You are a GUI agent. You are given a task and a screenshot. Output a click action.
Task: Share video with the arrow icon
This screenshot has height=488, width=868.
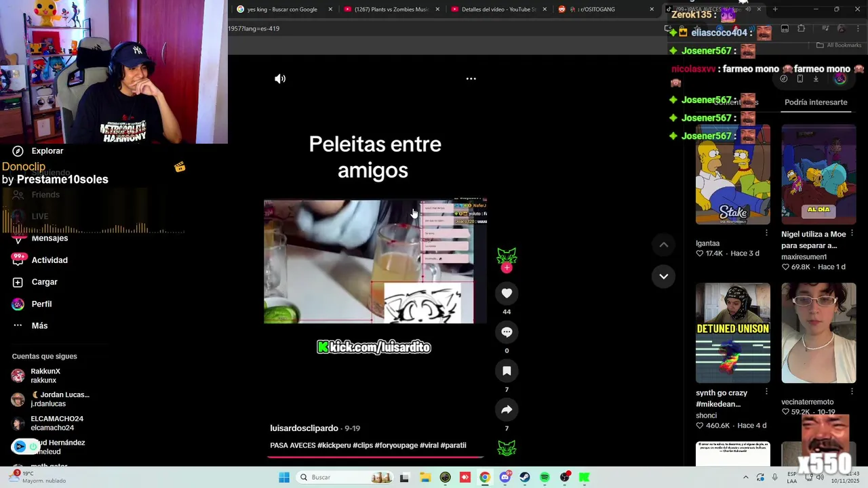[x=507, y=409]
